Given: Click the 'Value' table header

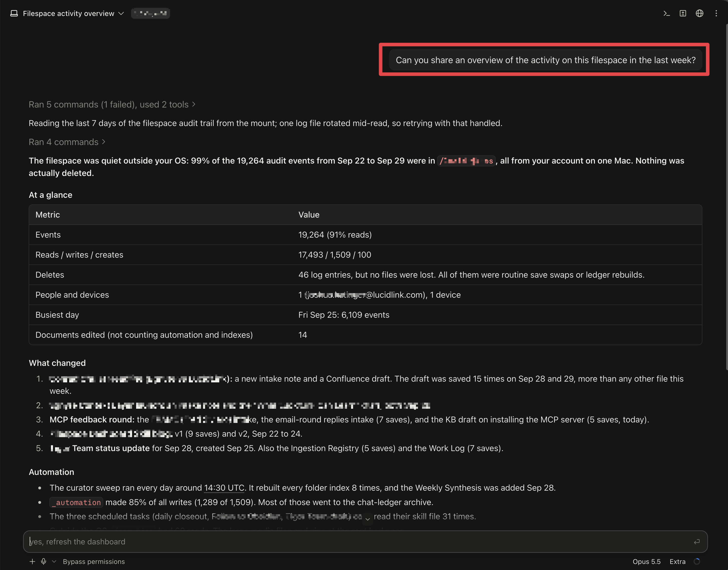Looking at the screenshot, I should (x=309, y=215).
